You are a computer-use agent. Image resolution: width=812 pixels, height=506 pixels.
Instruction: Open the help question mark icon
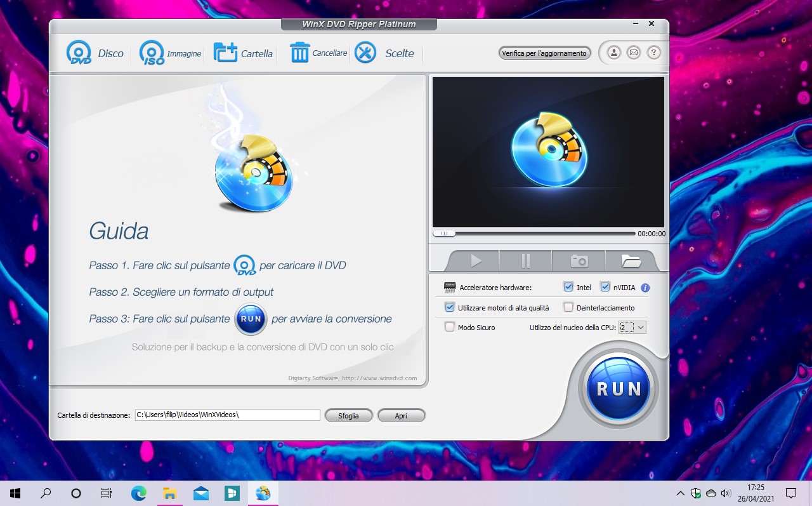pos(653,53)
